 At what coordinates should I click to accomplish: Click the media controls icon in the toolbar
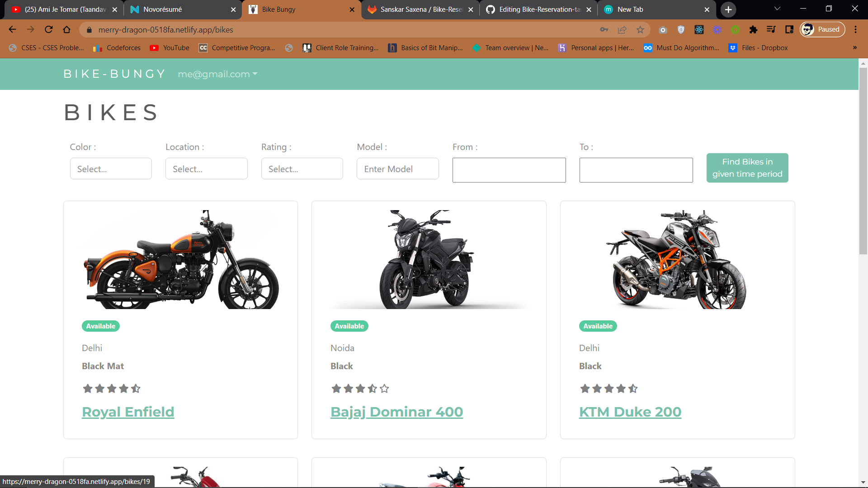click(771, 30)
